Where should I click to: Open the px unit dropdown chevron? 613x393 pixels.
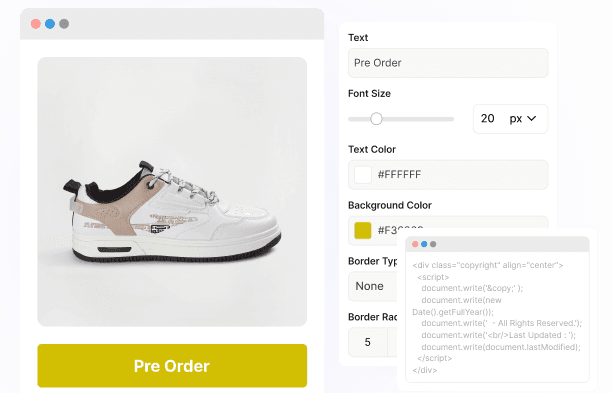(x=532, y=118)
